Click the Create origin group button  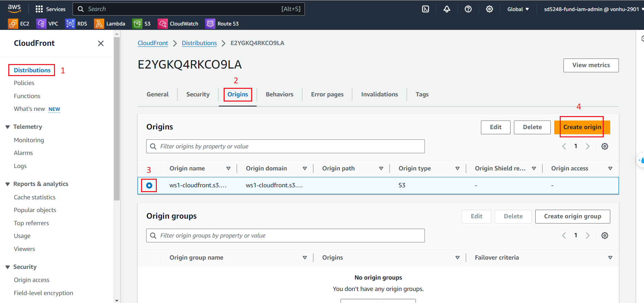coord(572,216)
